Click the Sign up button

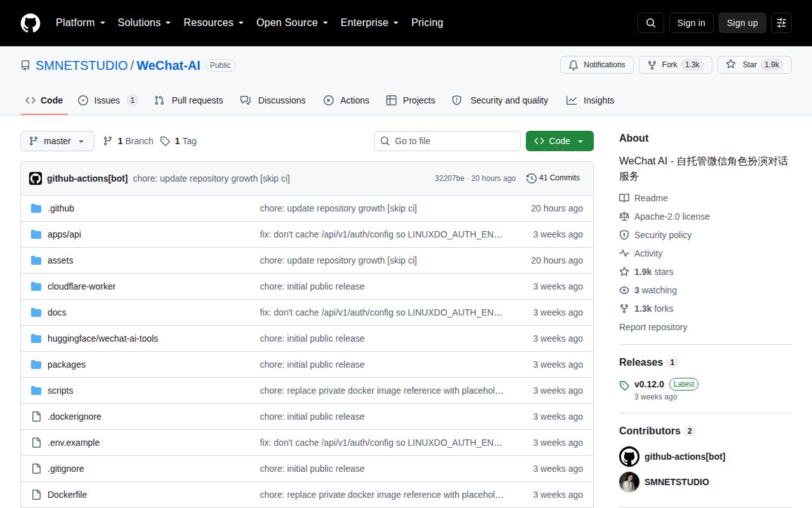point(742,23)
